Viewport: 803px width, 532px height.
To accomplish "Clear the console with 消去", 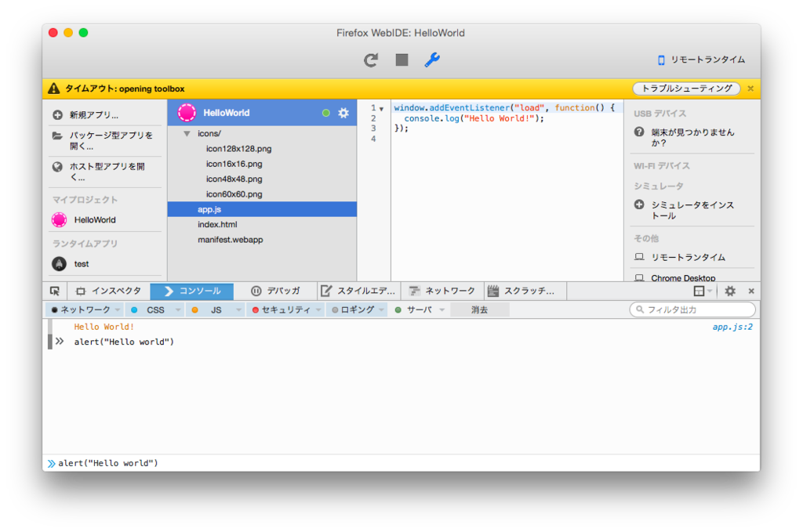I will tap(480, 310).
